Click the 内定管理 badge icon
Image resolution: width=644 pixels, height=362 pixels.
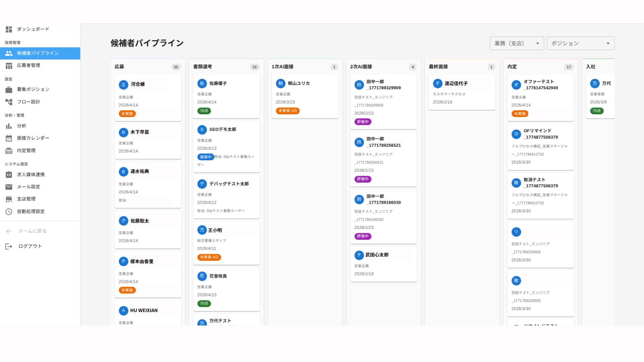click(9, 151)
